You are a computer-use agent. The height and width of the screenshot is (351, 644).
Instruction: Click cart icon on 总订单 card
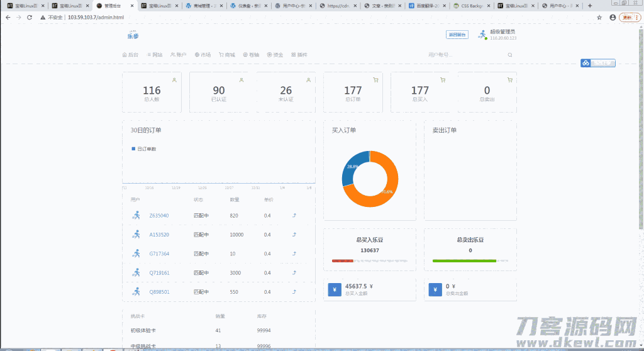tap(375, 80)
